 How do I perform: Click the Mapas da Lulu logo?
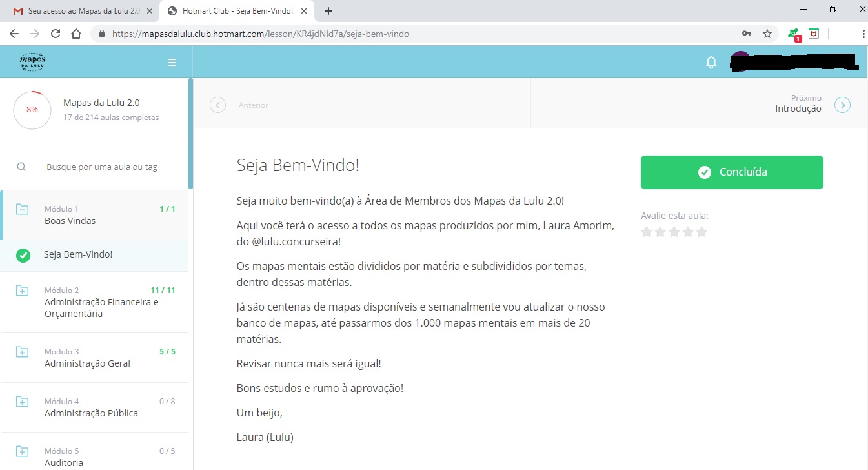coord(33,63)
